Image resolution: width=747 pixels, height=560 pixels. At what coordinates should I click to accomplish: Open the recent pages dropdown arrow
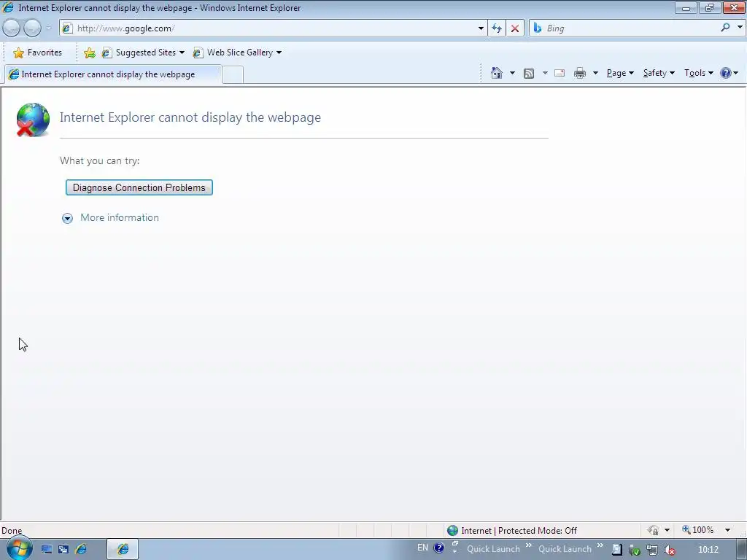(x=48, y=28)
